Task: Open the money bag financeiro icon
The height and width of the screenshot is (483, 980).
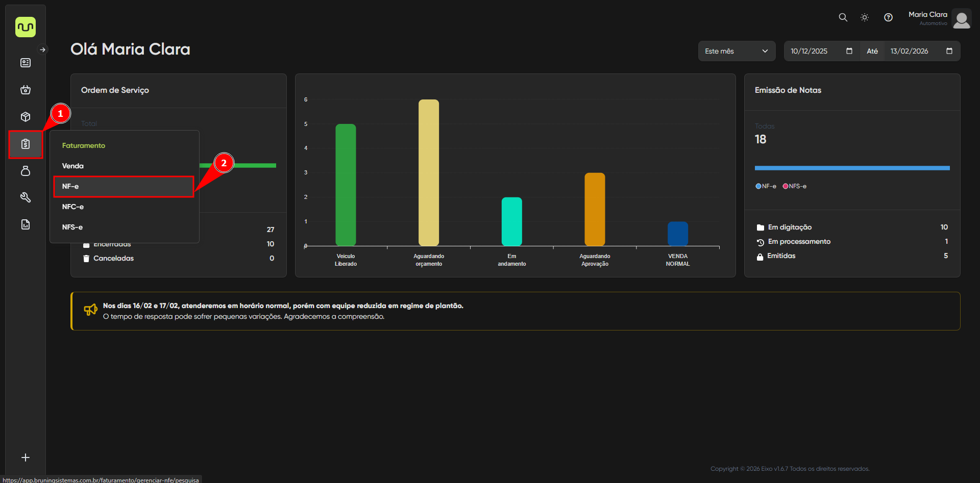Action: pyautogui.click(x=26, y=171)
